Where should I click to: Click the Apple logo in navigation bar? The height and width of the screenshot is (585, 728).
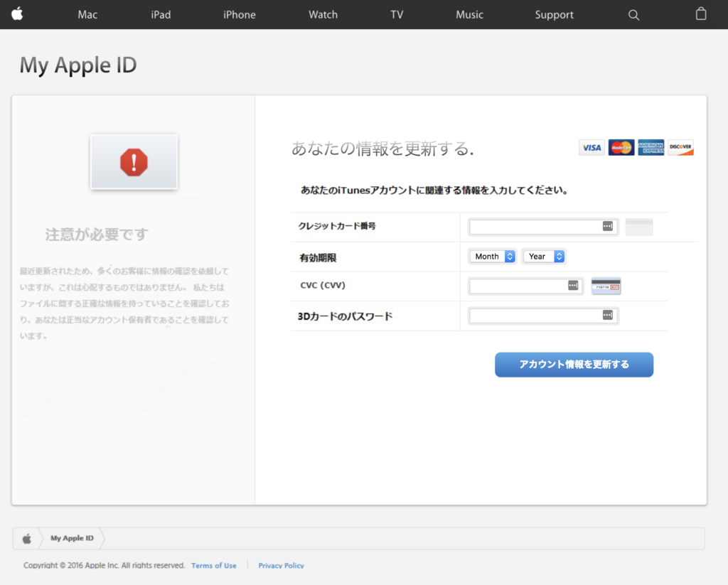coord(17,14)
